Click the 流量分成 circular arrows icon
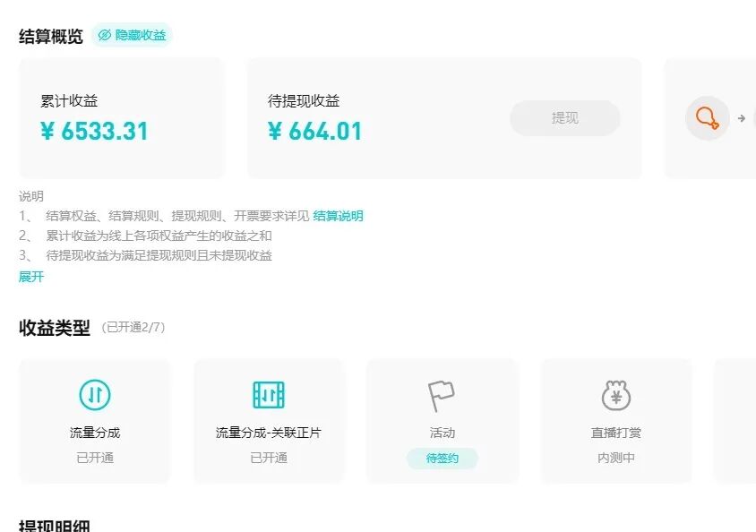Image resolution: width=756 pixels, height=532 pixels. click(x=95, y=395)
